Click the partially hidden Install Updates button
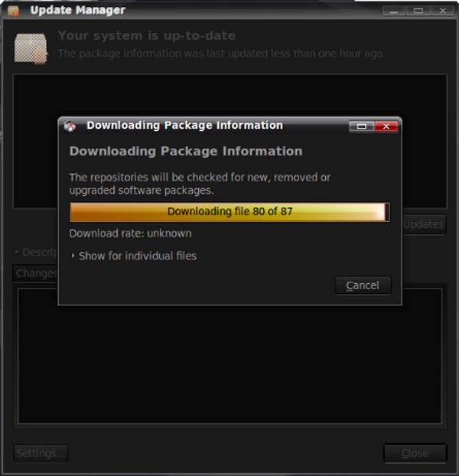 pos(424,224)
